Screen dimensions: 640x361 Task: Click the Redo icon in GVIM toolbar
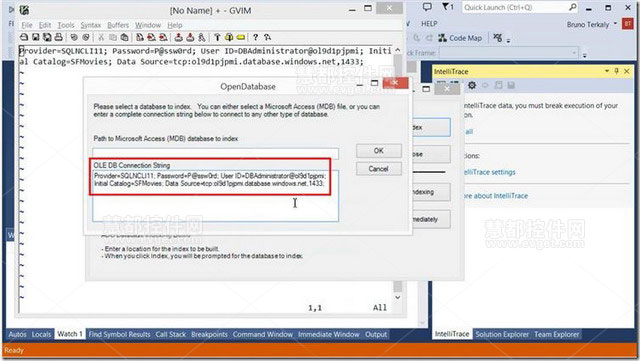[86, 37]
